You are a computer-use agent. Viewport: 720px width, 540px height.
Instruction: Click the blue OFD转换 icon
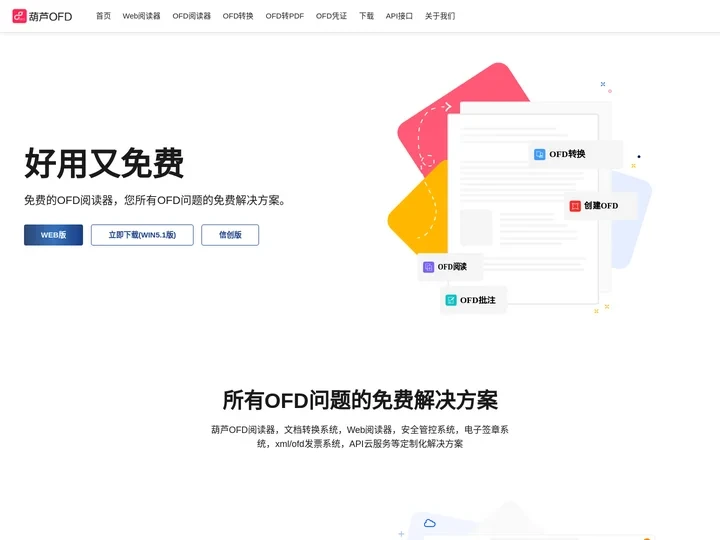pos(540,154)
